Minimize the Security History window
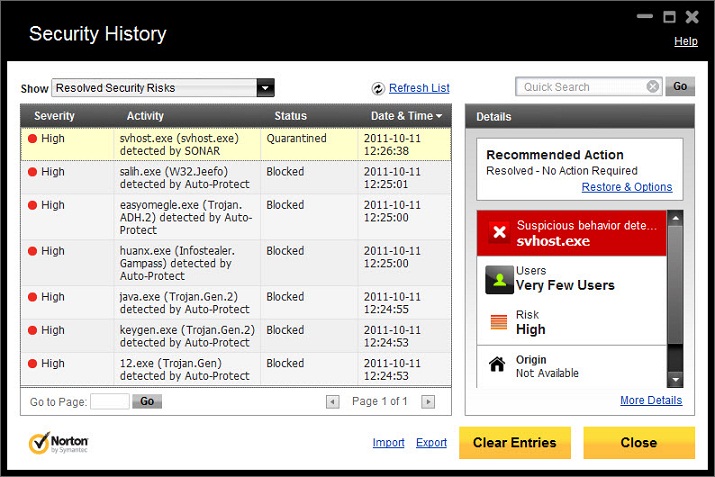The height and width of the screenshot is (477, 715). click(x=645, y=17)
